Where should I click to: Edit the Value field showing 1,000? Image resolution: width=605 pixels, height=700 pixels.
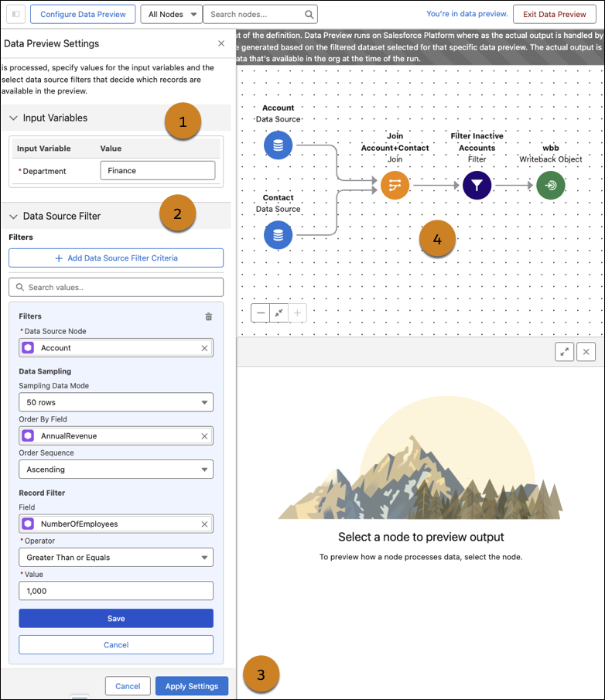(116, 591)
